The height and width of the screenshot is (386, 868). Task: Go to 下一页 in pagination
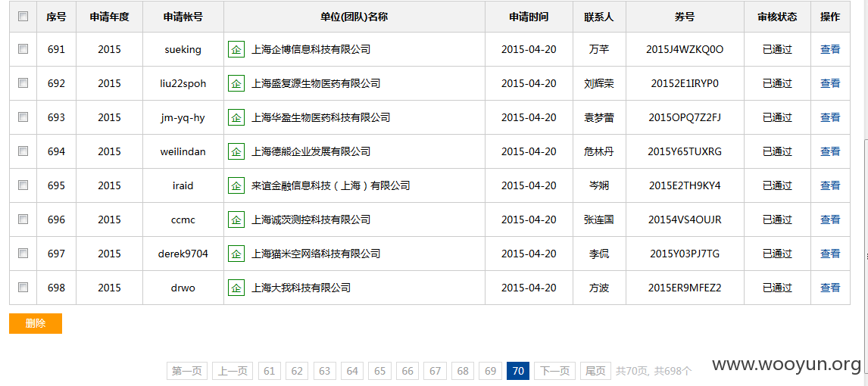click(554, 371)
